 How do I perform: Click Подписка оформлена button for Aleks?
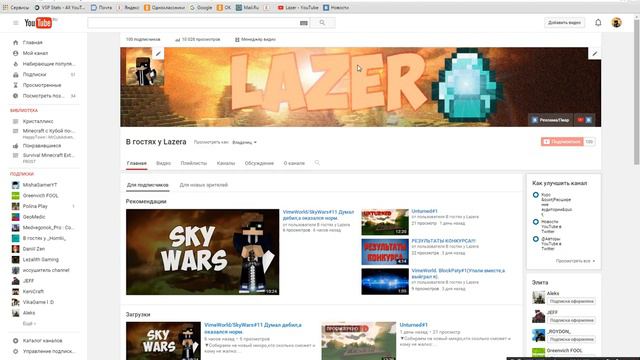coord(571,301)
